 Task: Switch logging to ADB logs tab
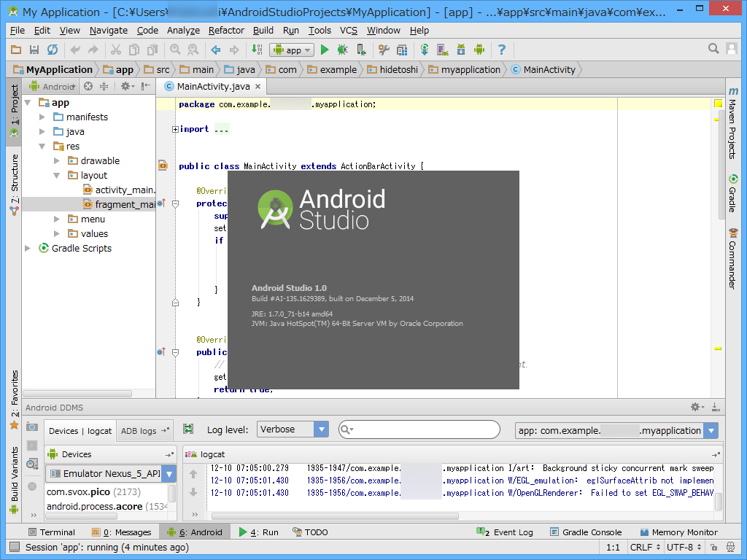139,430
